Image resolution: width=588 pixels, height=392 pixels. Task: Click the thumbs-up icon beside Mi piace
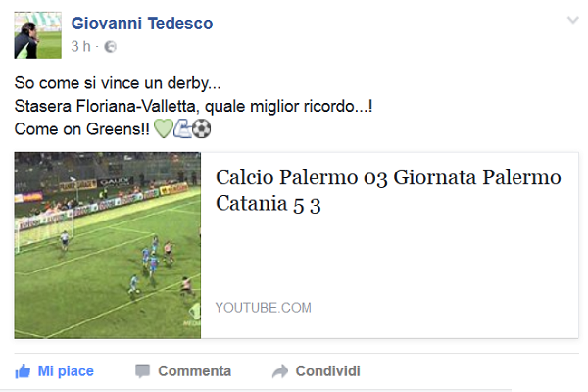coord(23,371)
